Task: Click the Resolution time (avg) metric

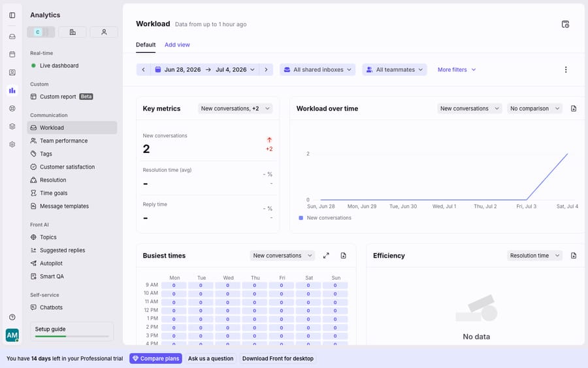Action: tap(208, 178)
